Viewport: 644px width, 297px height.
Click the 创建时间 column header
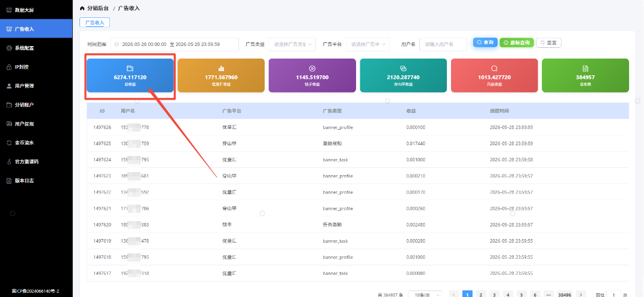tap(500, 111)
